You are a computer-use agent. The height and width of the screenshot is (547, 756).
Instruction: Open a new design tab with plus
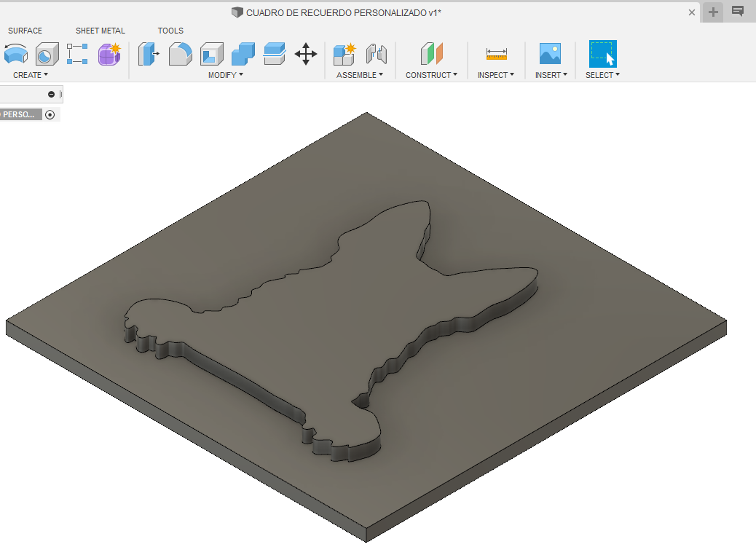click(713, 12)
